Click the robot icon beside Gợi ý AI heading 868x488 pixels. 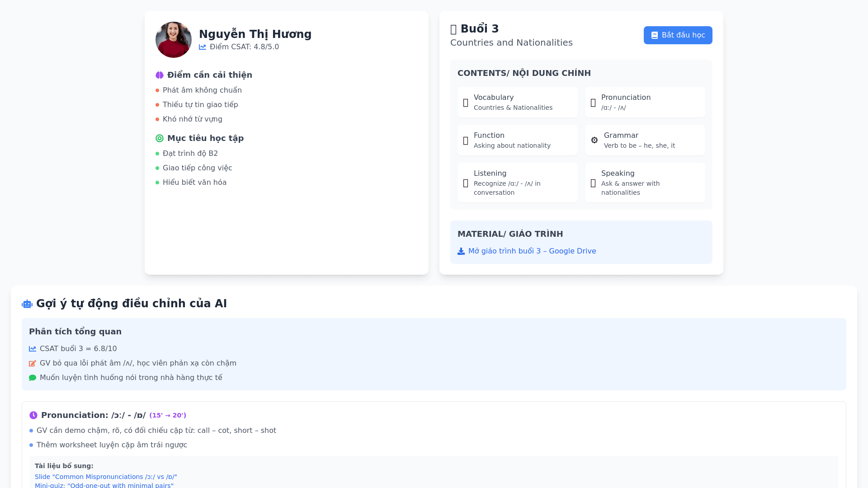click(27, 304)
